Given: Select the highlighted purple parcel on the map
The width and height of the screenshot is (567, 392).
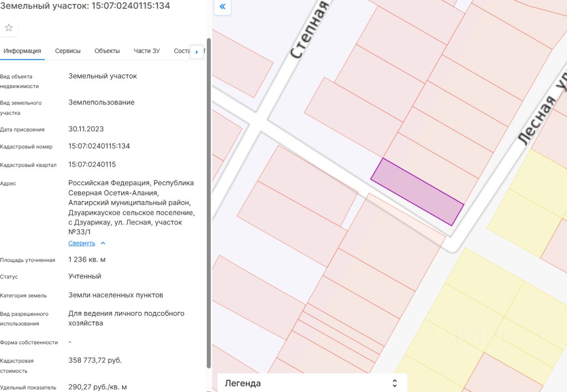Looking at the screenshot, I should [x=417, y=192].
